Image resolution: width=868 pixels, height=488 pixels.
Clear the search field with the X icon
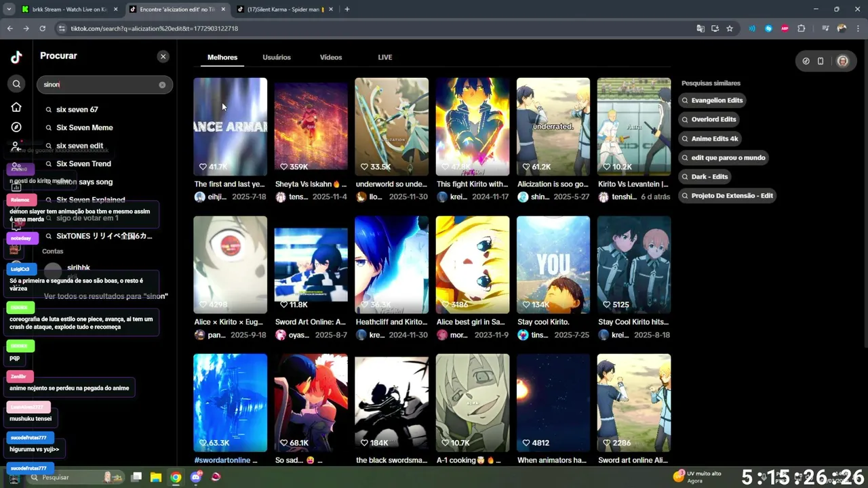click(162, 85)
